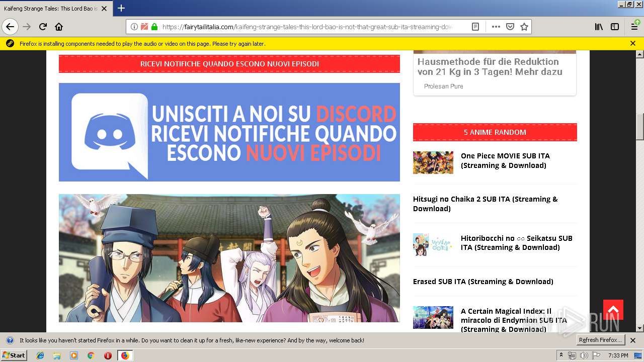Open the volume tray icon

click(x=584, y=355)
